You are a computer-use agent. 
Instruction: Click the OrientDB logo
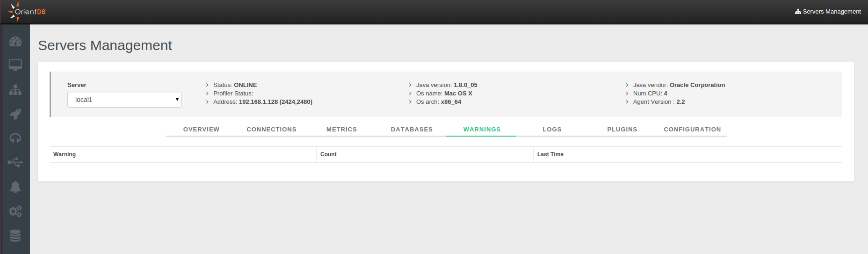pos(27,12)
